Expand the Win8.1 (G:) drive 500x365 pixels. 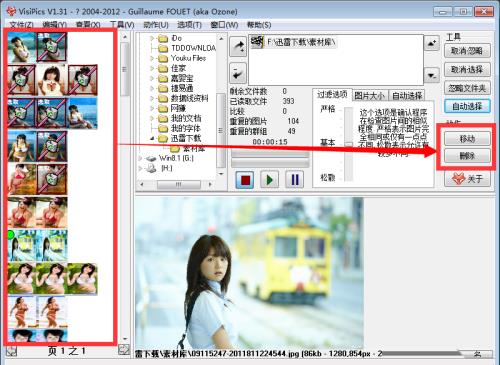(141, 159)
